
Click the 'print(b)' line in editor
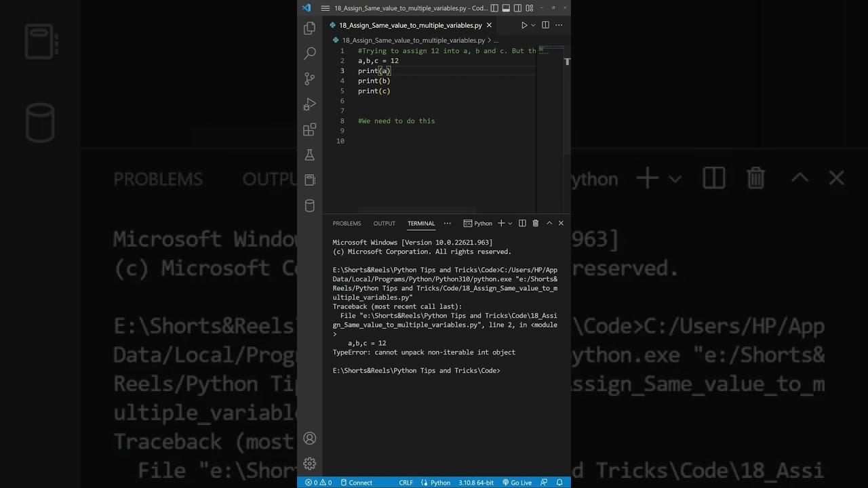pos(374,81)
